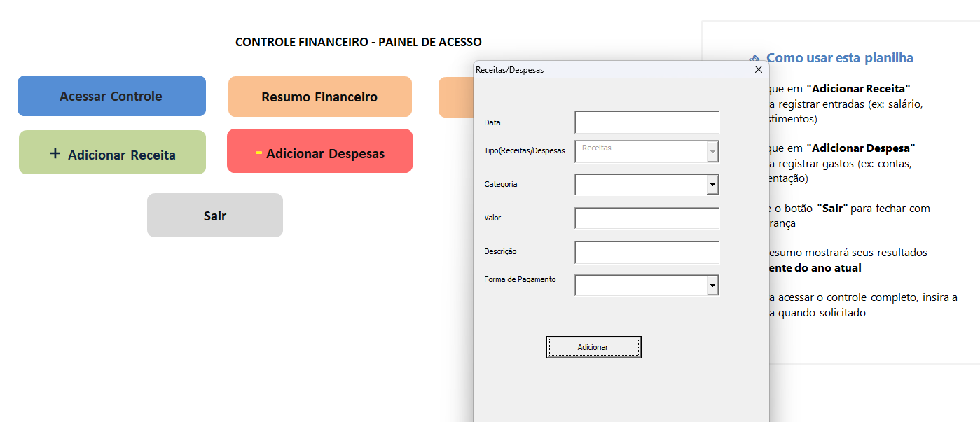Open the Forma de Pagamento dropdown
The width and height of the screenshot is (980, 422).
click(x=712, y=285)
